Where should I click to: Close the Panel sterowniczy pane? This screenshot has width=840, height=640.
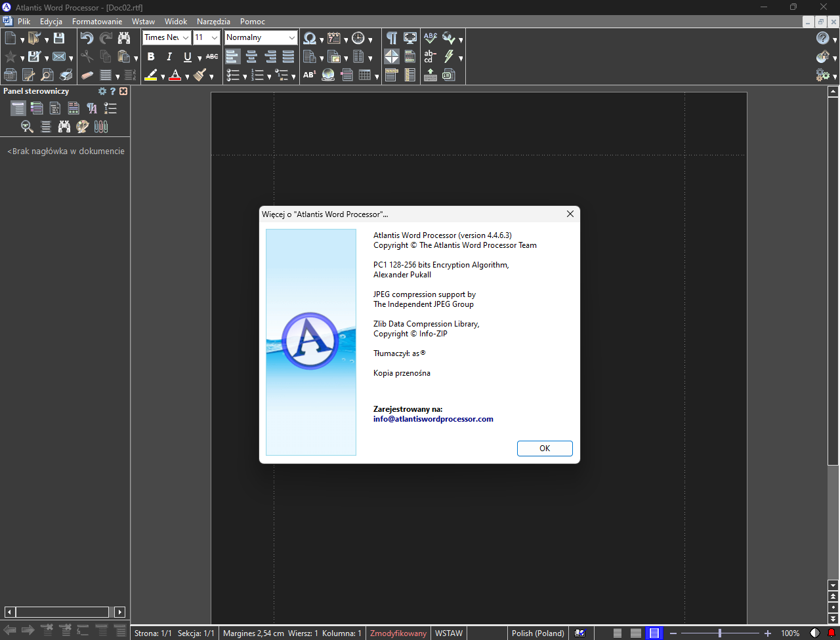[x=123, y=91]
